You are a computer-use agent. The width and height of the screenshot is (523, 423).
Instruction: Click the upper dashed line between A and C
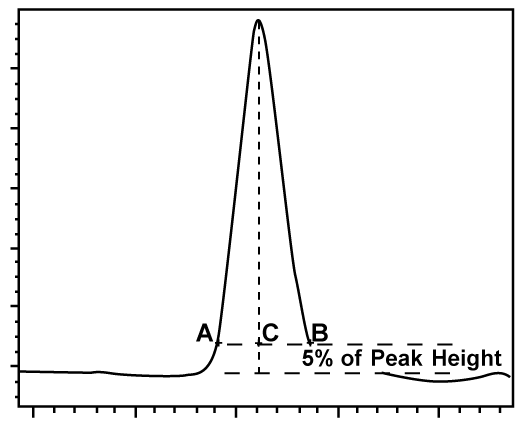coord(238,344)
